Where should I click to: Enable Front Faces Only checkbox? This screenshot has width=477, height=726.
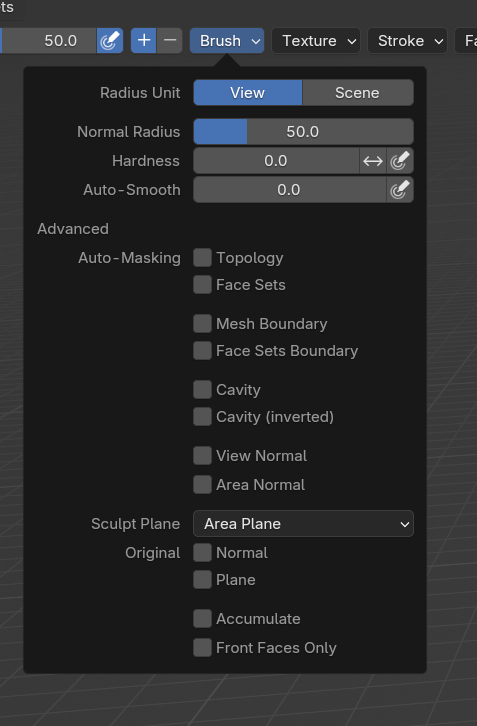coord(202,648)
